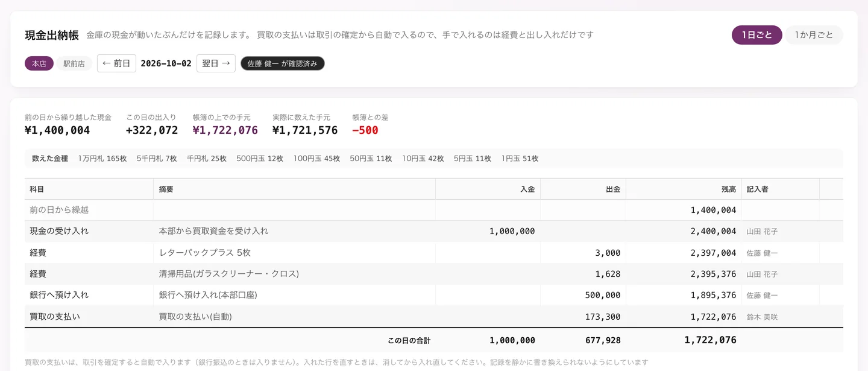Click the book balance ¥1,722,076 summary
Screen dimensions: 868x371
[x=225, y=130]
